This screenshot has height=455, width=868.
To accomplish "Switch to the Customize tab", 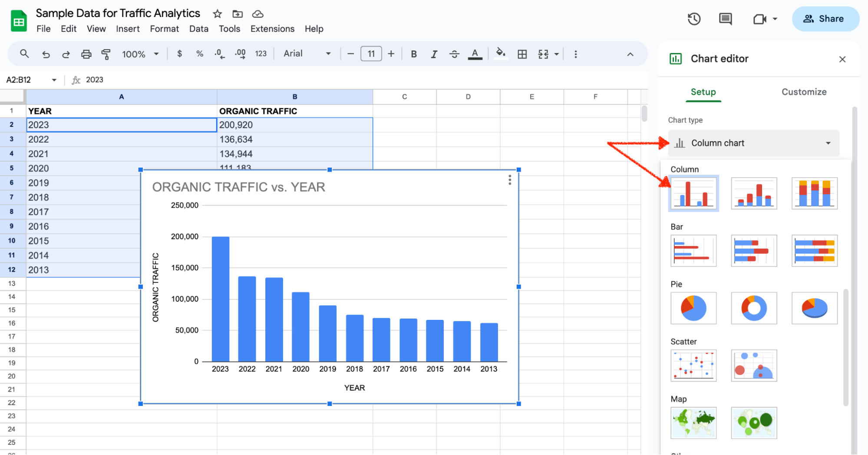I will tap(804, 92).
